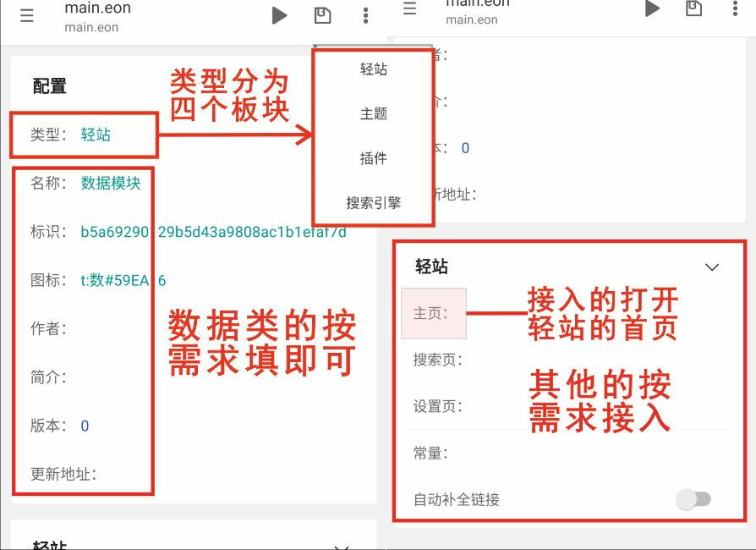Tap the save icon on the right screen

pos(693,8)
